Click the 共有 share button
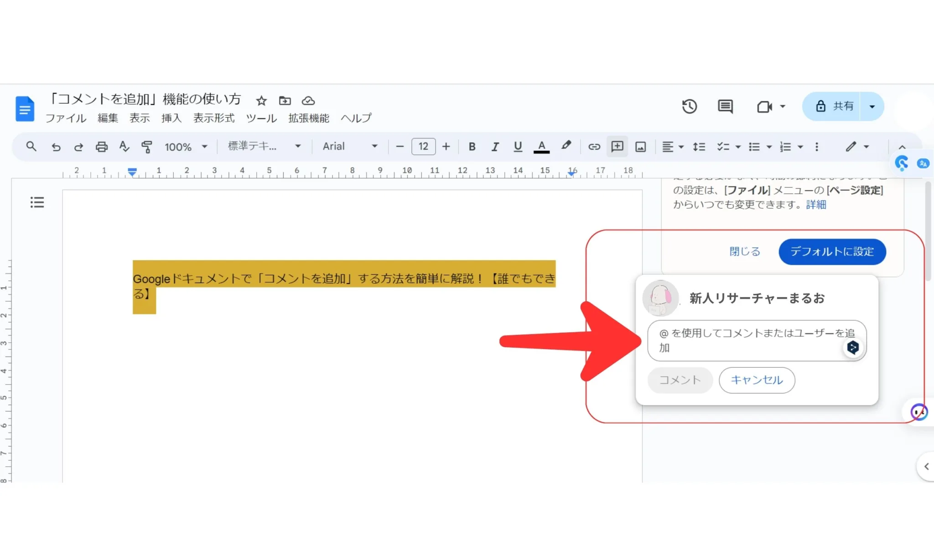Screen dimensions: 934x560 pos(832,107)
